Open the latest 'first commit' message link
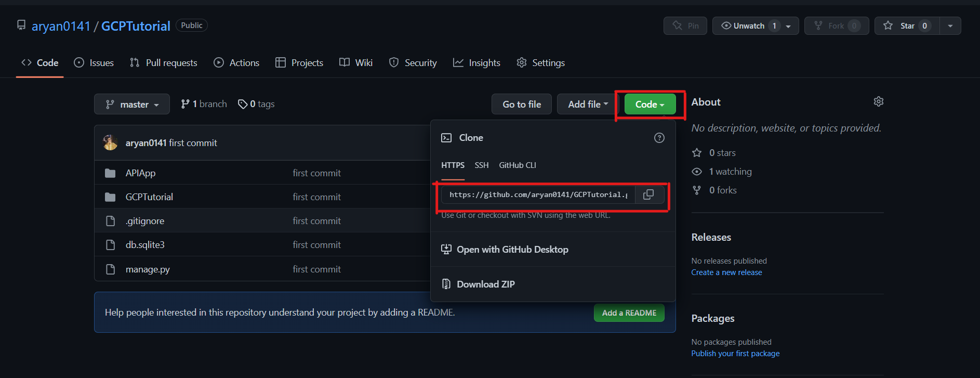The height and width of the screenshot is (378, 980). click(193, 142)
